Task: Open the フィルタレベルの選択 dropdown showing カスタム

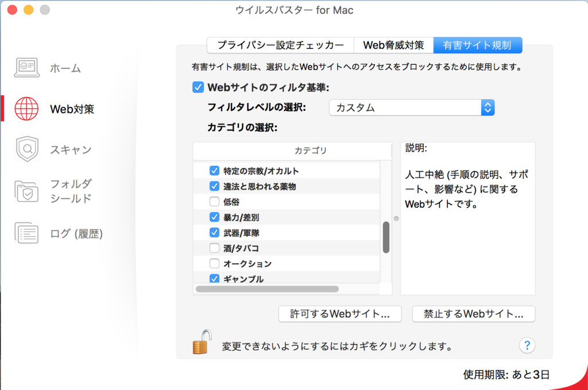Action: (412, 107)
